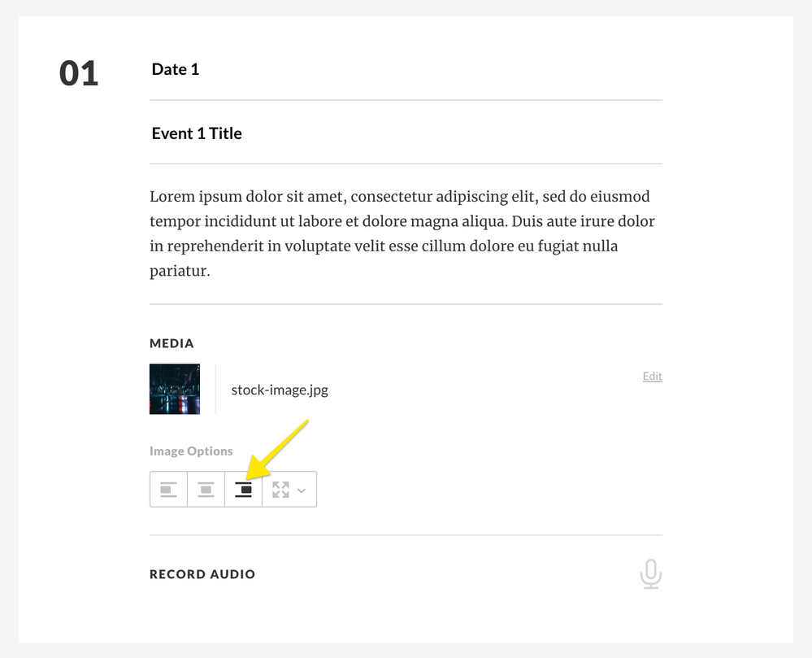Click the microphone icon to record audio
The image size is (812, 658).
(650, 574)
